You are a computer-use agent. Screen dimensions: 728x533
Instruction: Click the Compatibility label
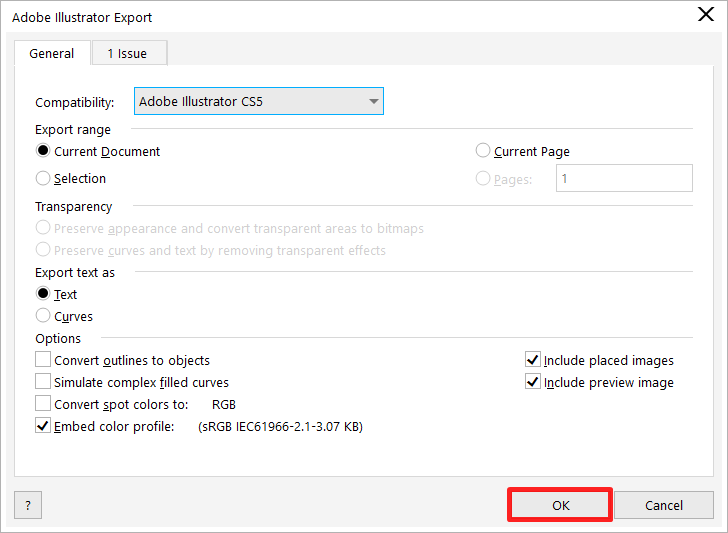(75, 102)
